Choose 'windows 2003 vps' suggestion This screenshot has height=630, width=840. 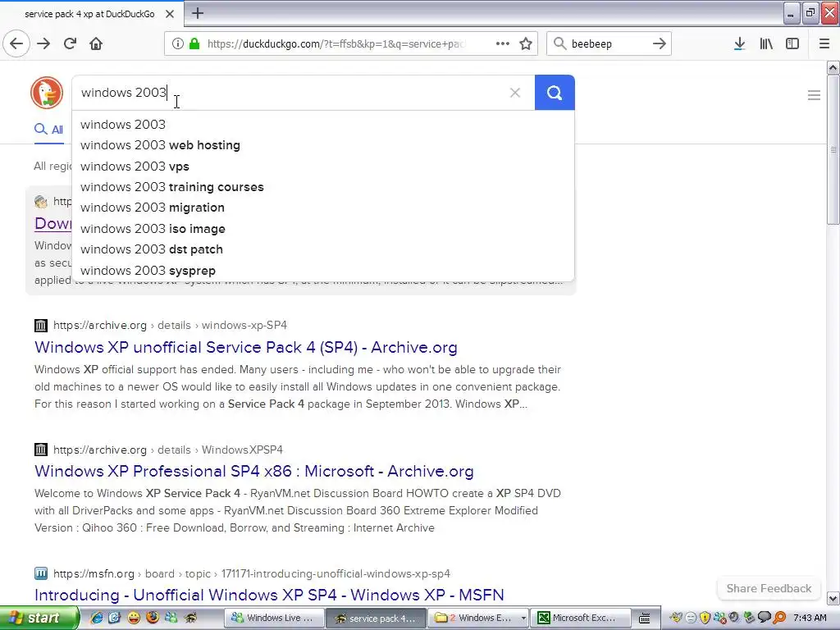pos(322,167)
